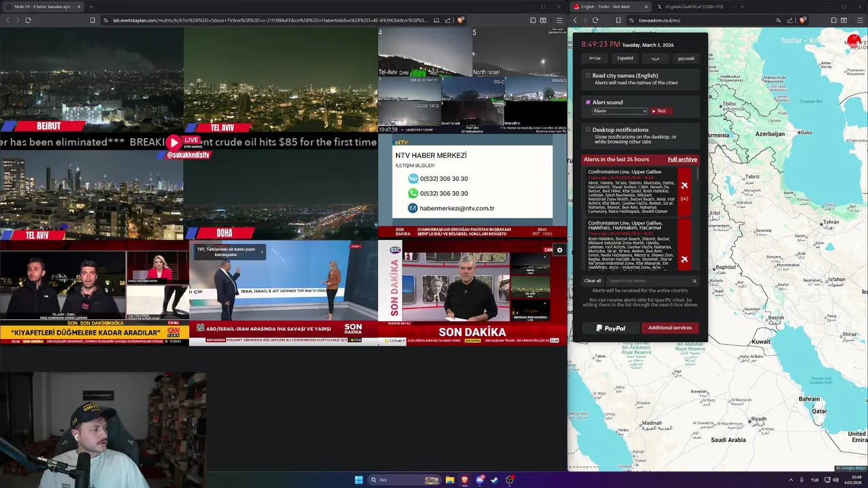Image resolution: width=868 pixels, height=488 pixels.
Task: Open Brave browser from the taskbar
Action: click(465, 480)
